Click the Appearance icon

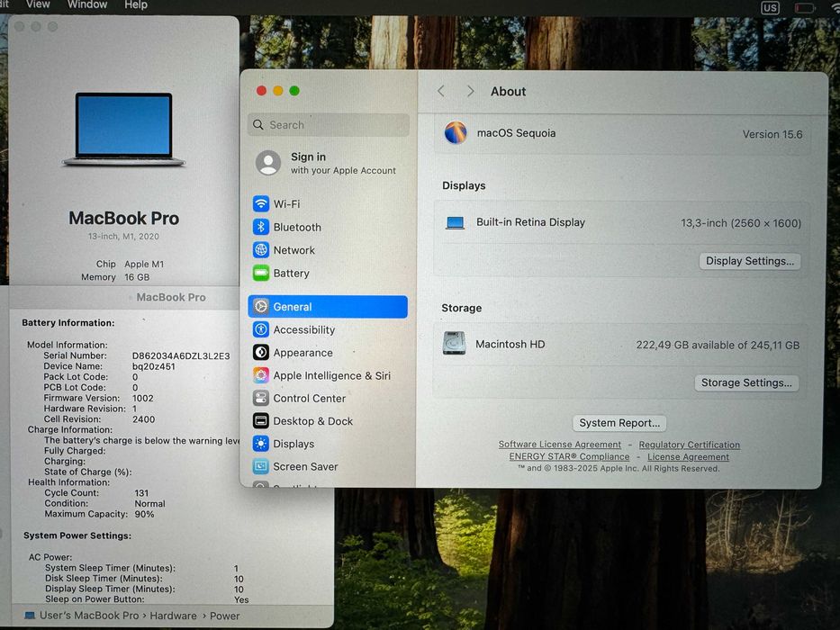tap(261, 353)
